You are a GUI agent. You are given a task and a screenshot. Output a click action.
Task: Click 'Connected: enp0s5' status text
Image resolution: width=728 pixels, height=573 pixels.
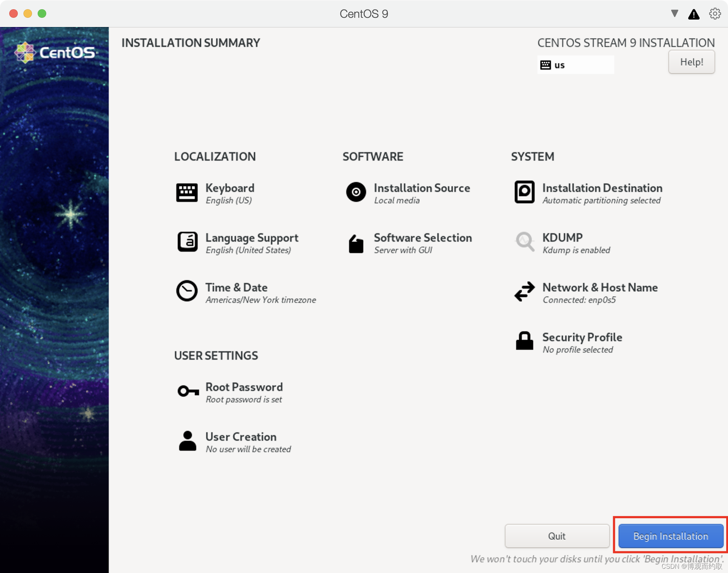579,300
